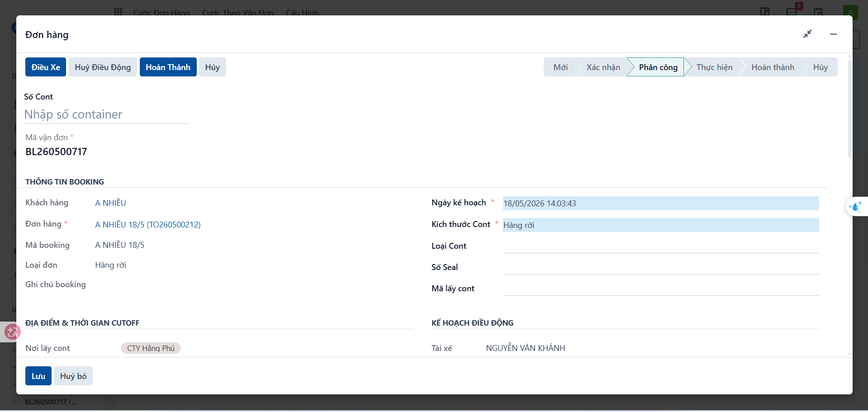Select the Thực hiện status stage
This screenshot has width=868, height=412.
(x=714, y=67)
